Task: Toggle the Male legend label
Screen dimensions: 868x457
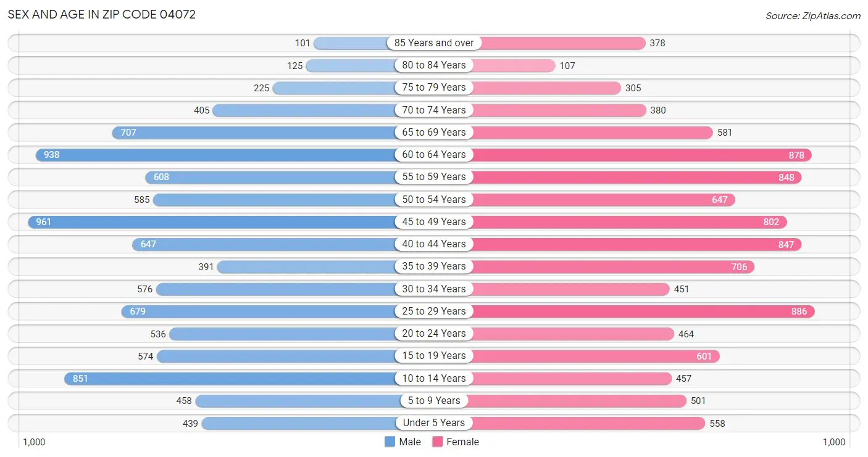Action: 410,442
